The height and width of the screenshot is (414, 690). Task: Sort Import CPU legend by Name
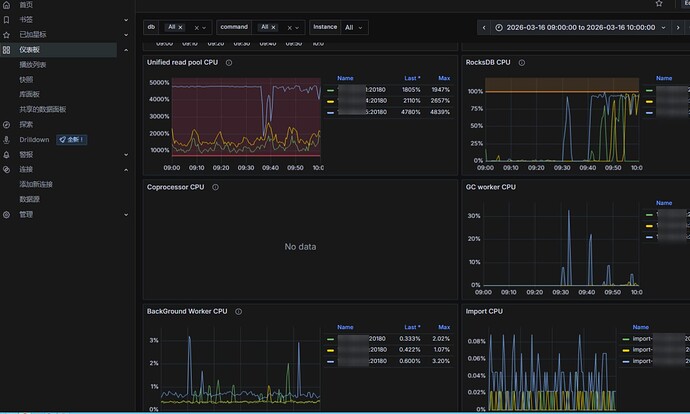tap(641, 327)
